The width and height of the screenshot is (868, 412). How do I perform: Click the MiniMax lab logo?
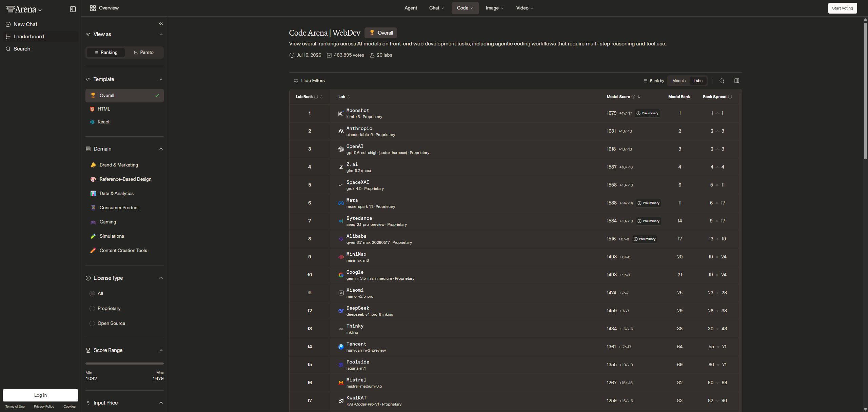tap(341, 257)
